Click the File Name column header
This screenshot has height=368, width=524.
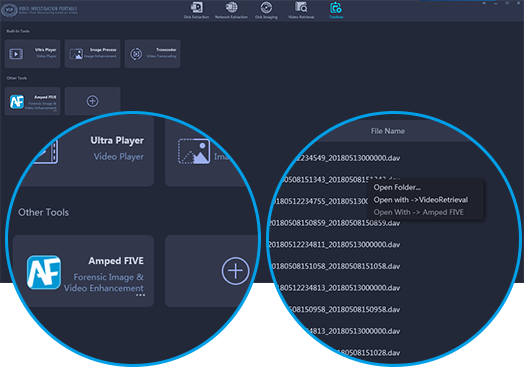pyautogui.click(x=388, y=131)
